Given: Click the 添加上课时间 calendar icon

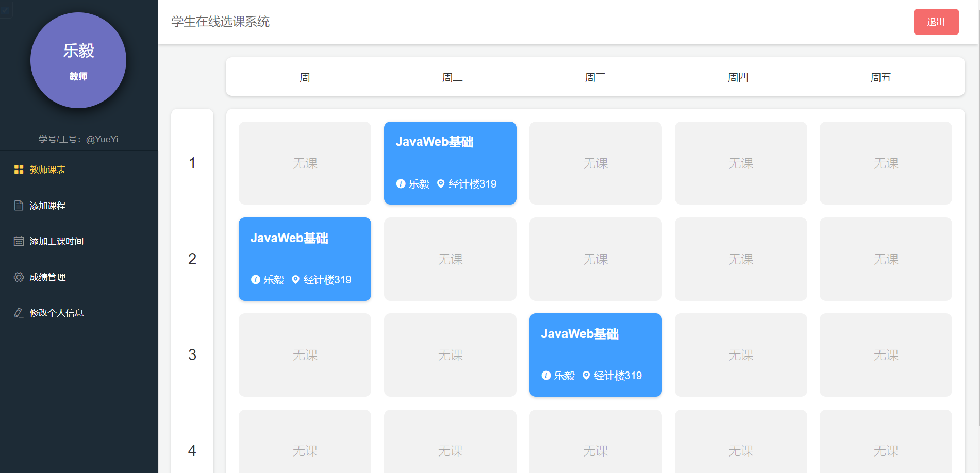Looking at the screenshot, I should pyautogui.click(x=19, y=241).
